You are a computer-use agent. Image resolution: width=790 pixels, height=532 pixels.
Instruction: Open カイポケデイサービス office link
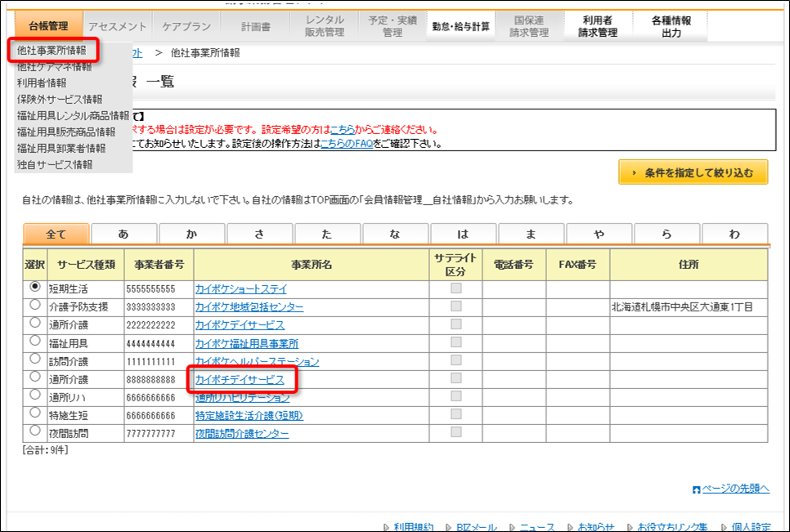click(x=240, y=325)
